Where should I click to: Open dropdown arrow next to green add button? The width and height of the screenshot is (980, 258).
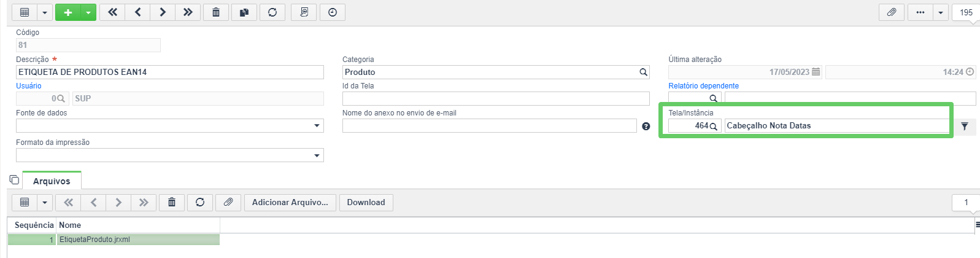click(89, 12)
